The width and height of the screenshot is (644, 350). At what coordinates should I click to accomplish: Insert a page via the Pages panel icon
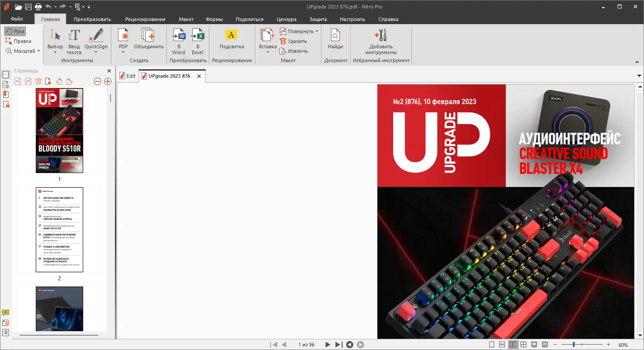tap(48, 81)
